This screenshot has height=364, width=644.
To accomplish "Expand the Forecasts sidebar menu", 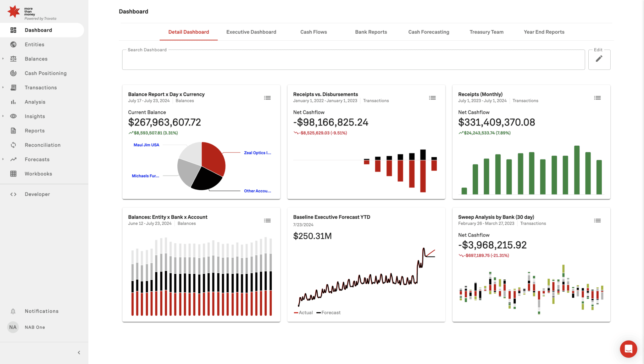I will click(3, 159).
